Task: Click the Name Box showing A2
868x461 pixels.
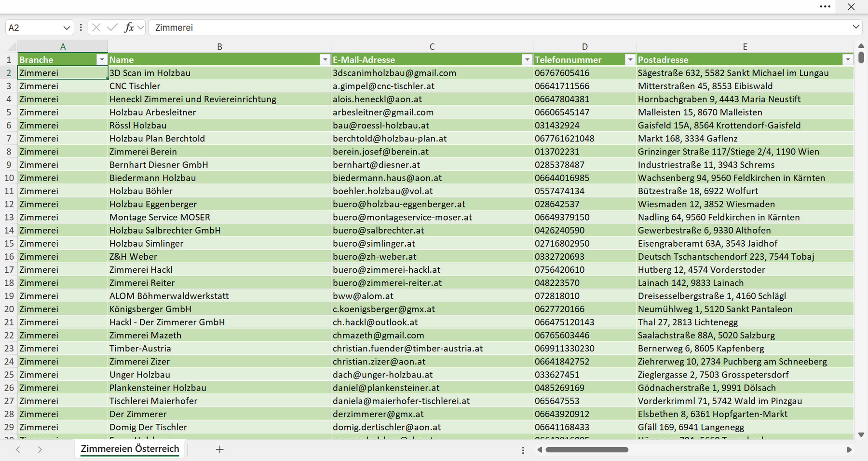Action: pos(34,28)
